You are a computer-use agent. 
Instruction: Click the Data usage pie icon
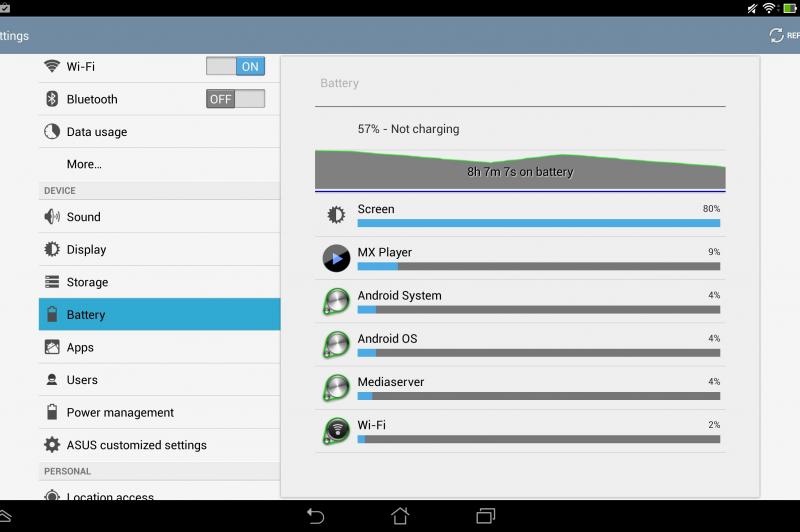[52, 132]
